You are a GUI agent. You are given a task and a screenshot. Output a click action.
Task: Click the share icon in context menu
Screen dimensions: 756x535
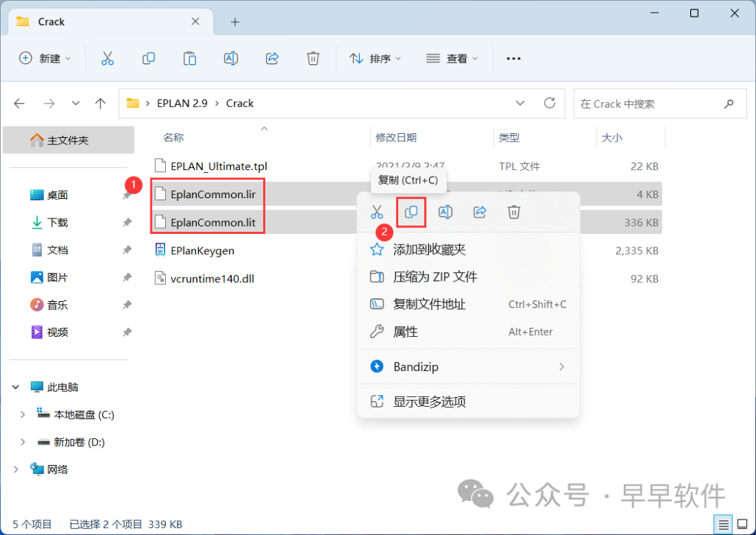click(x=479, y=211)
